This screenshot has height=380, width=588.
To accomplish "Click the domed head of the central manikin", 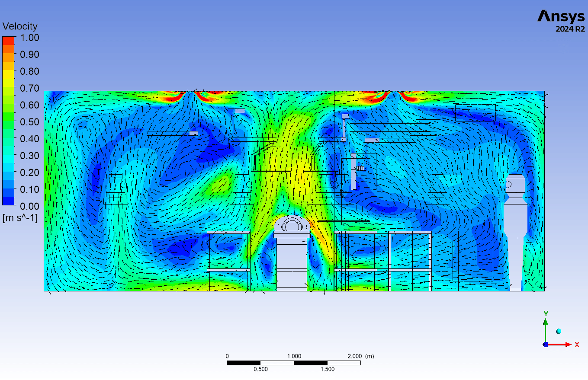I will (292, 224).
